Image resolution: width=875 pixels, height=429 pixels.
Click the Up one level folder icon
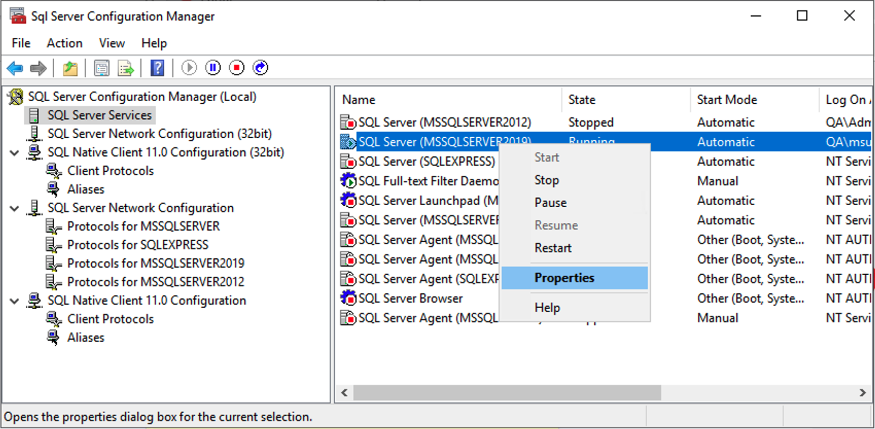click(x=70, y=69)
